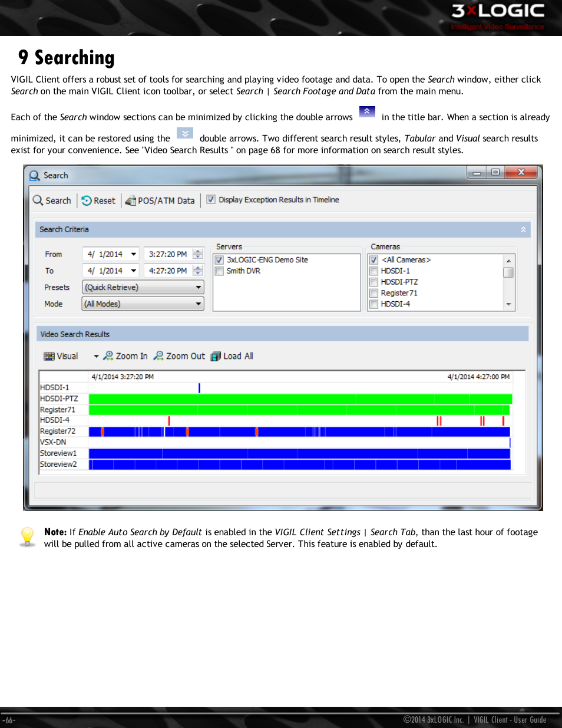
Task: Click the Video Search Results header
Action: (282, 334)
